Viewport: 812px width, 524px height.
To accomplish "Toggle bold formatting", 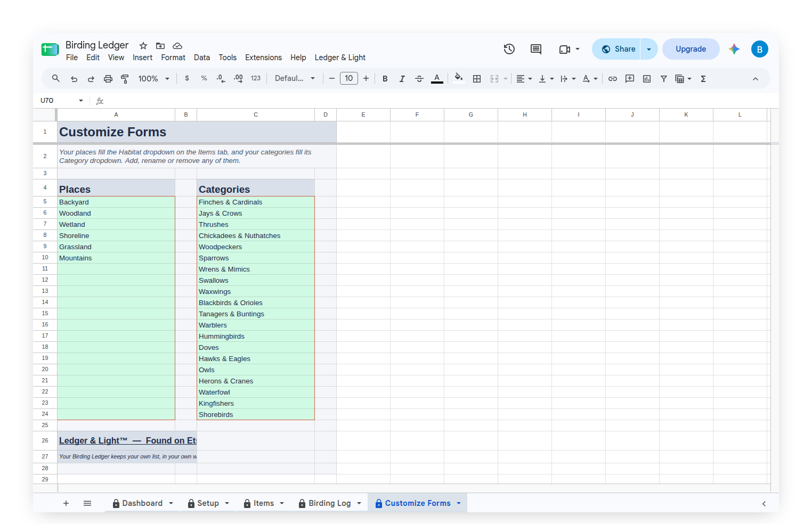I will [x=385, y=79].
